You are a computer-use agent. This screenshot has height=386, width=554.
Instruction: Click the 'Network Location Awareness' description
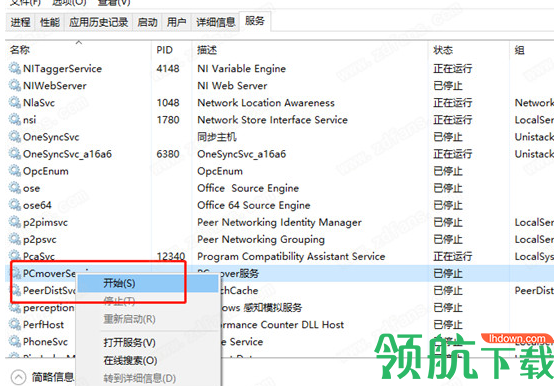click(266, 103)
